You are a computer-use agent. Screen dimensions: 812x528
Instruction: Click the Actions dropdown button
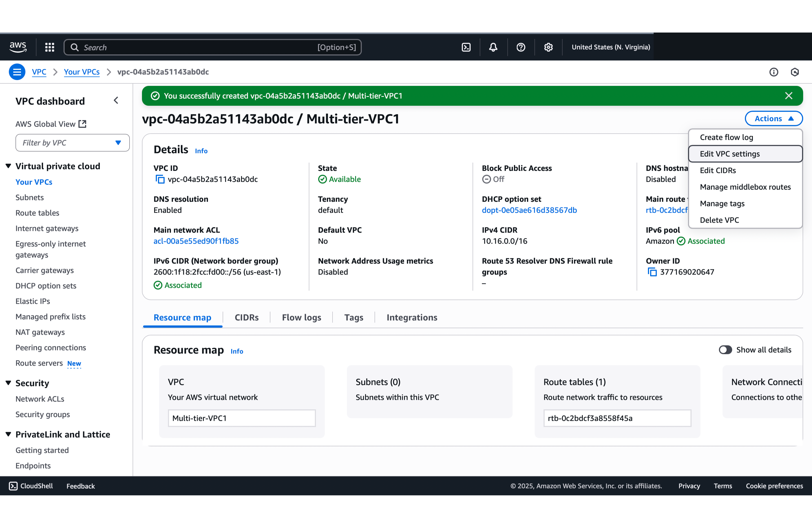point(773,118)
